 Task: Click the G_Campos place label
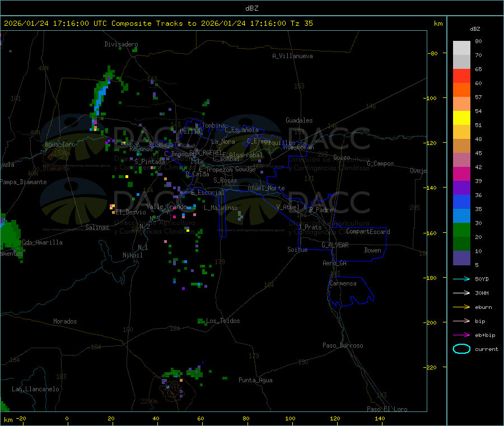pos(381,163)
